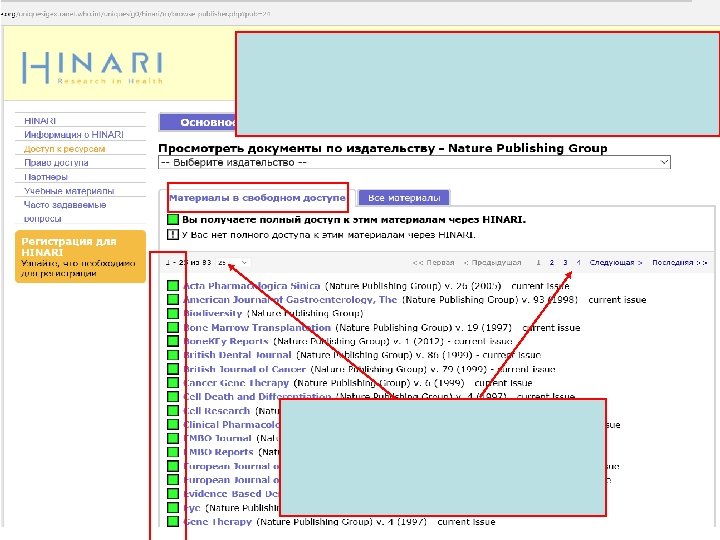Open HINARI sidebar menu item

pyautogui.click(x=40, y=121)
